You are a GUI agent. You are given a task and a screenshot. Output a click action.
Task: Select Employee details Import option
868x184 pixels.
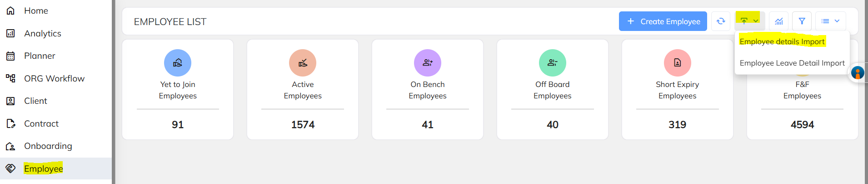pyautogui.click(x=782, y=42)
